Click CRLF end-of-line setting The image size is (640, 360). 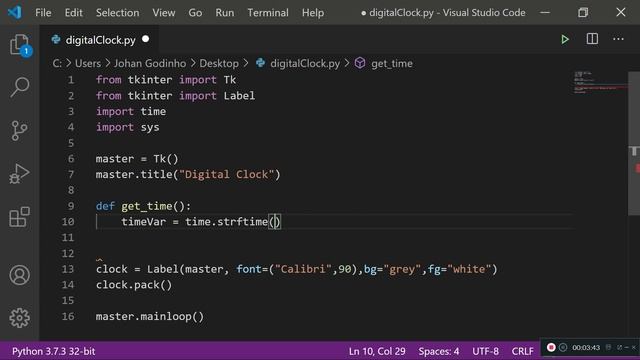pos(522,351)
